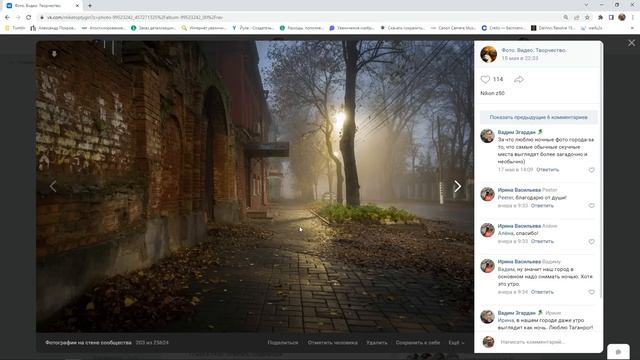Open the Интернет увеличи bookmark
This screenshot has height=360, width=640.
[x=204, y=28]
